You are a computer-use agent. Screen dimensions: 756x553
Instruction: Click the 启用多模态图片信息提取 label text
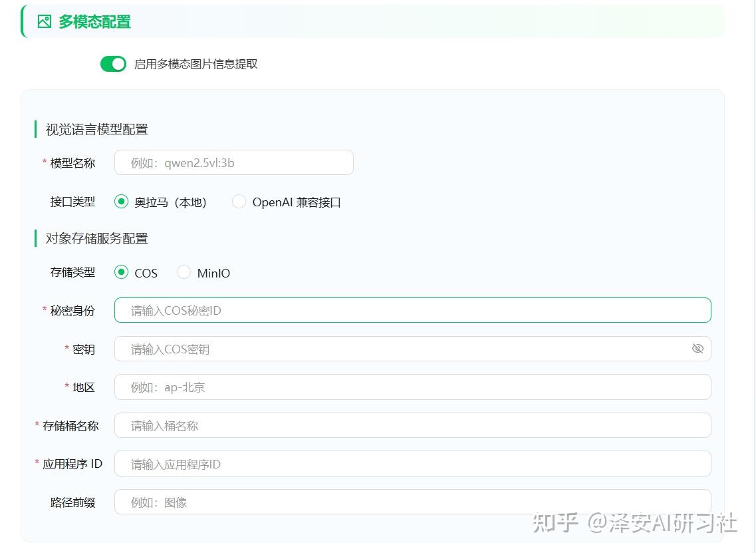pos(195,64)
